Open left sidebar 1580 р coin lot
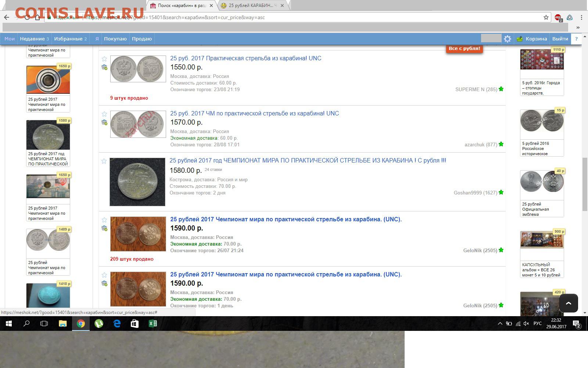Screen dimensions: 588x368 [48, 135]
